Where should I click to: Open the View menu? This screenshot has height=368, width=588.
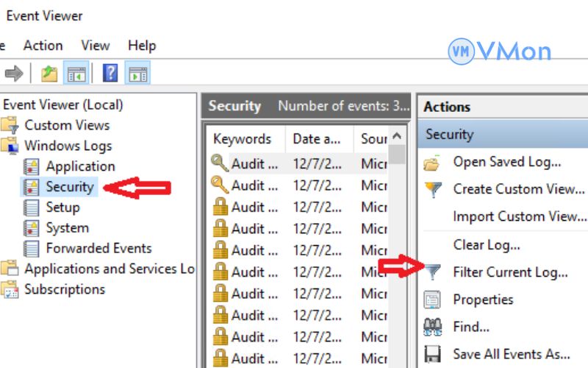[x=95, y=46]
